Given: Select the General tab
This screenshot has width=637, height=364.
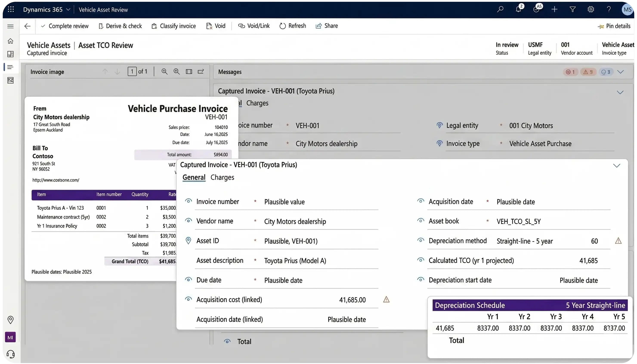Looking at the screenshot, I should tap(194, 177).
